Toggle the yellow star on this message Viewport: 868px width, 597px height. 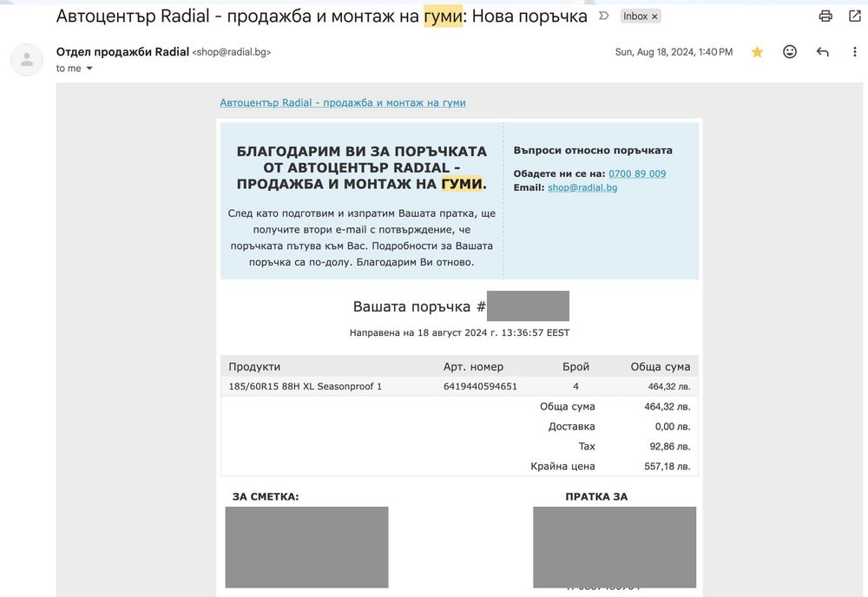coord(757,52)
